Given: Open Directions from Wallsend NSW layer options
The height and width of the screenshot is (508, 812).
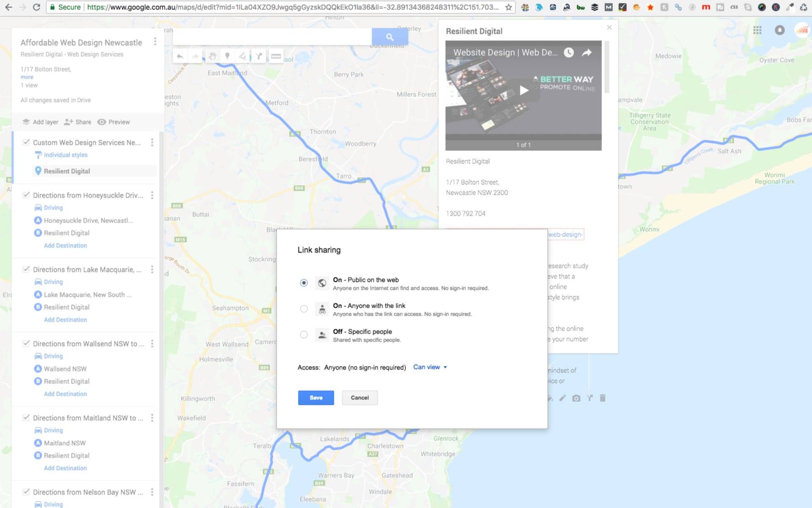Looking at the screenshot, I should [x=152, y=344].
